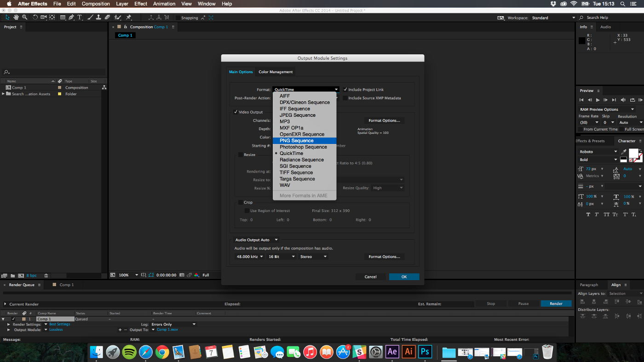644x362 pixels.
Task: Select the Rectangle shape tool
Action: click(63, 17)
